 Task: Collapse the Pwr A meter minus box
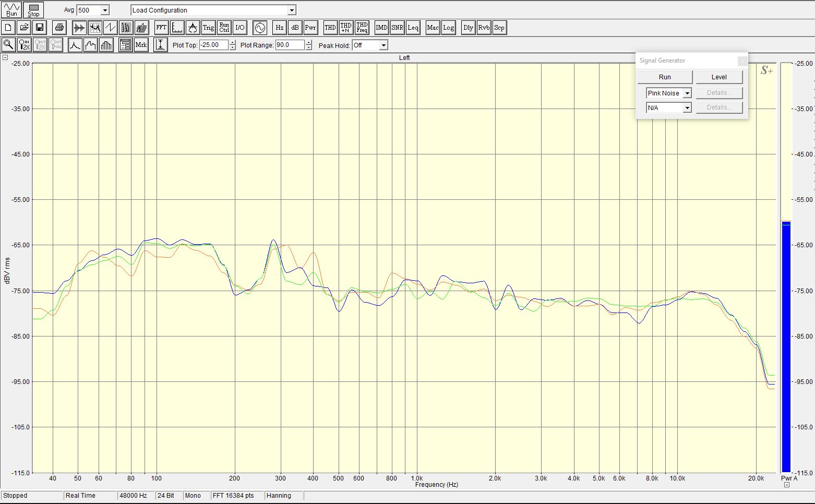coord(787,485)
